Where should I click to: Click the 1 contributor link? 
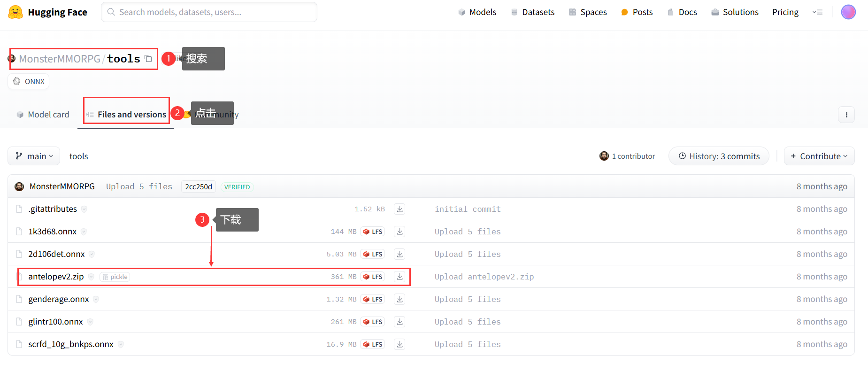(627, 156)
